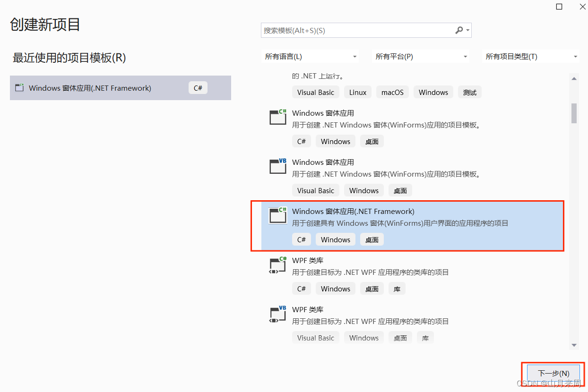The height and width of the screenshot is (392, 588).
Task: Click 桌面 tag under VB Windows 窗体应用
Action: (x=400, y=191)
